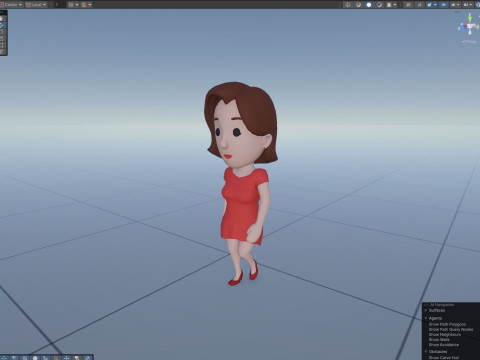This screenshot has width=480, height=360.
Task: Open the effects dropdown arrow
Action: point(435,5)
